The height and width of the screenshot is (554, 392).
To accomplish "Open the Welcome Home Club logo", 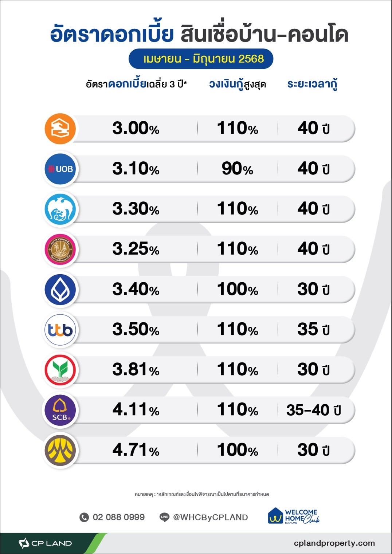I will (x=294, y=516).
